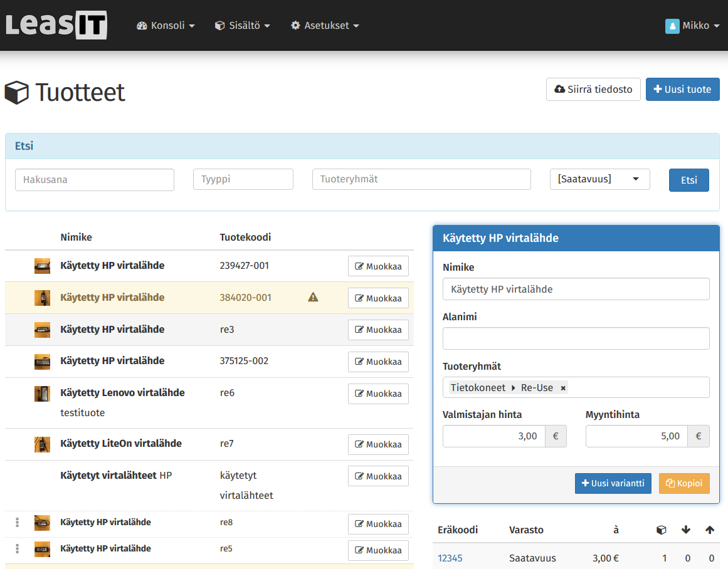Click the Muokkaa button for code re3
Image resolution: width=728 pixels, height=569 pixels.
click(x=378, y=330)
